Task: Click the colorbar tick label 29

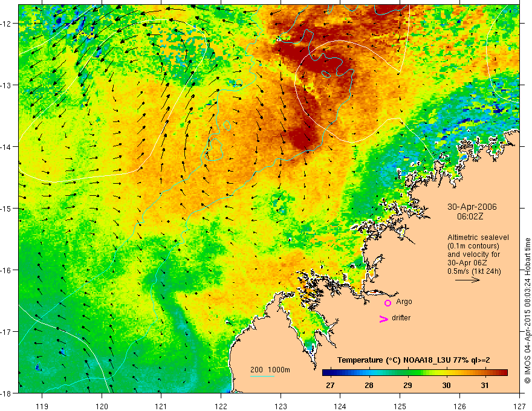Action: pos(408,385)
